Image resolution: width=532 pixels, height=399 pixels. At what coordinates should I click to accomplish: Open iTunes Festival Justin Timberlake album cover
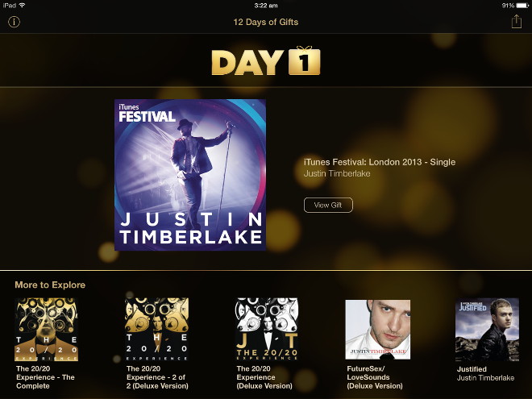pos(190,175)
